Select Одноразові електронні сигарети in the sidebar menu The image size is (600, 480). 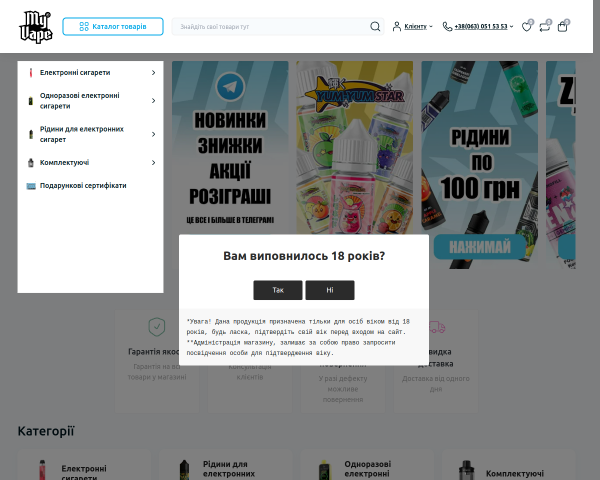click(80, 101)
